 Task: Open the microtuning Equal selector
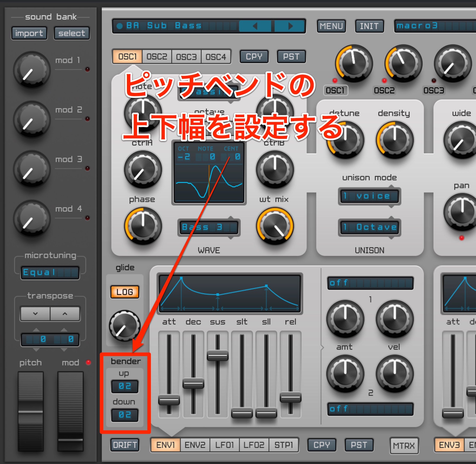50,272
